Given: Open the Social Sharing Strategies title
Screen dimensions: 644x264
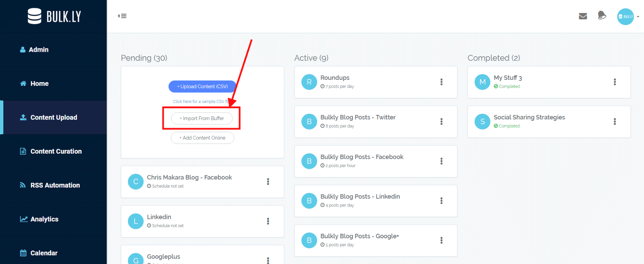Looking at the screenshot, I should [x=530, y=117].
